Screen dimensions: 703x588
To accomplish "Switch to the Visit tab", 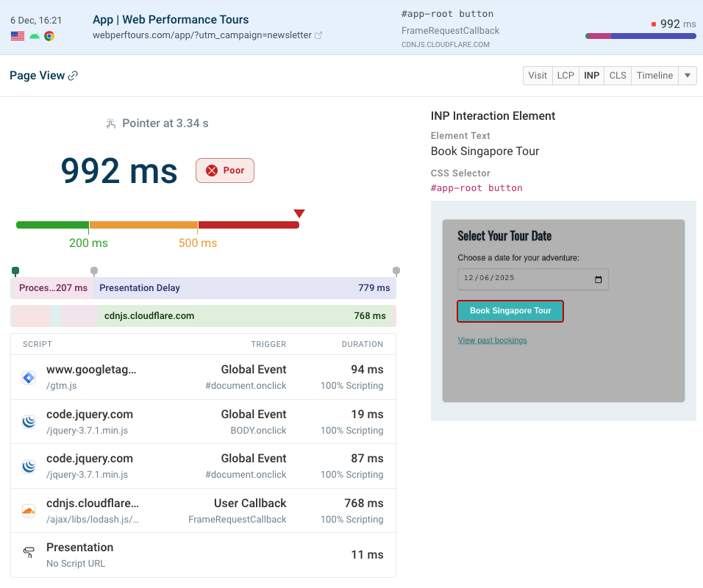I will [x=538, y=75].
